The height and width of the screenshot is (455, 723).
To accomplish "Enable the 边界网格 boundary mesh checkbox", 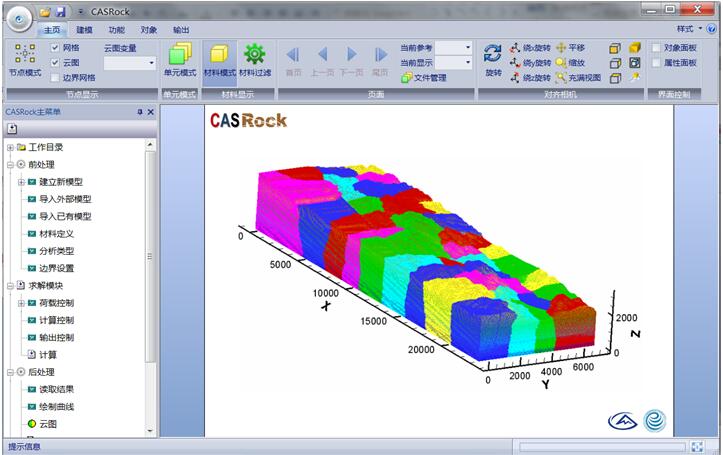I will pos(55,77).
